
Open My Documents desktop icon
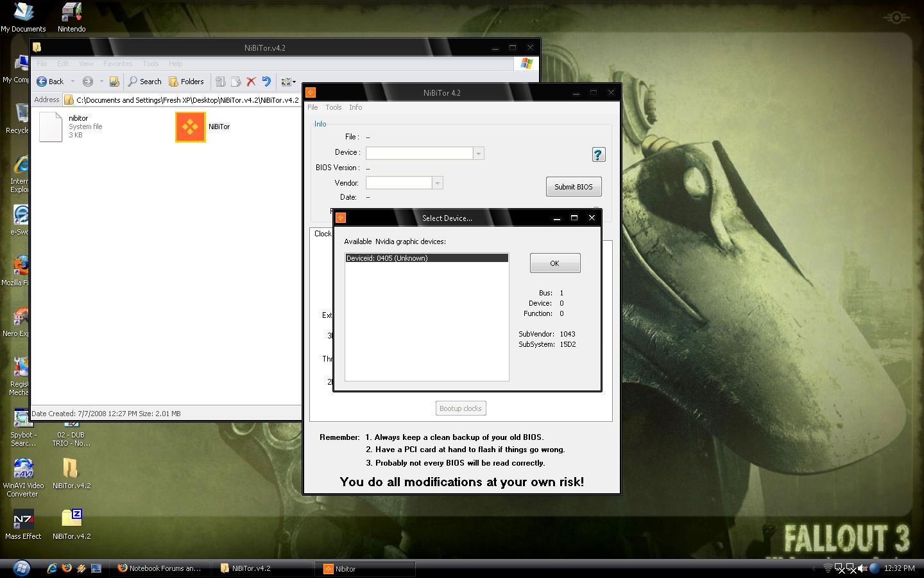[23, 17]
